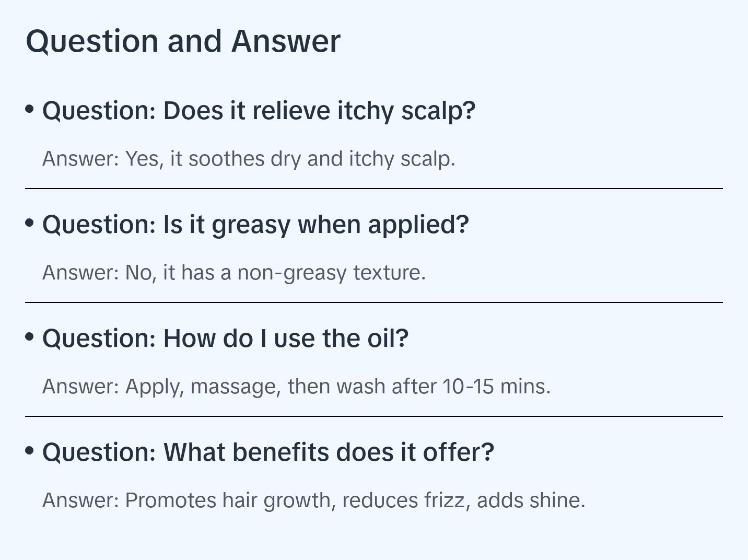Click the non-greasy texture answer

[234, 273]
